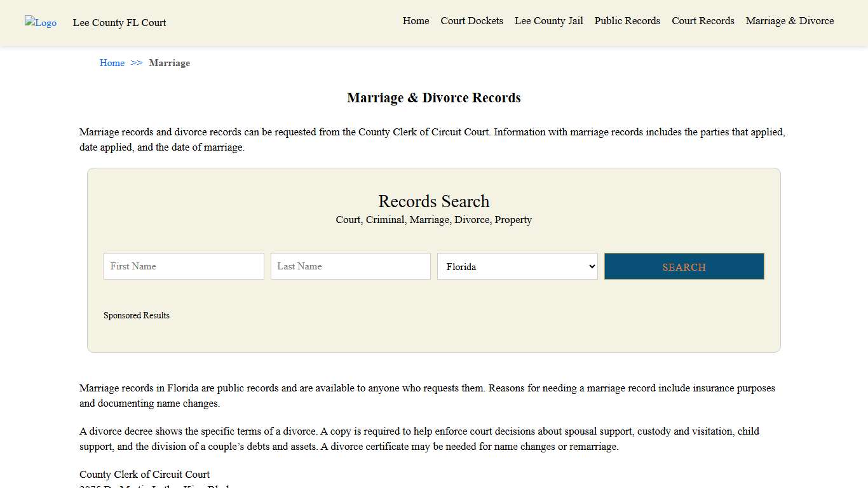Select the County Clerk of Circuit Court text
Viewport: 868px width, 488px height.
144,474
